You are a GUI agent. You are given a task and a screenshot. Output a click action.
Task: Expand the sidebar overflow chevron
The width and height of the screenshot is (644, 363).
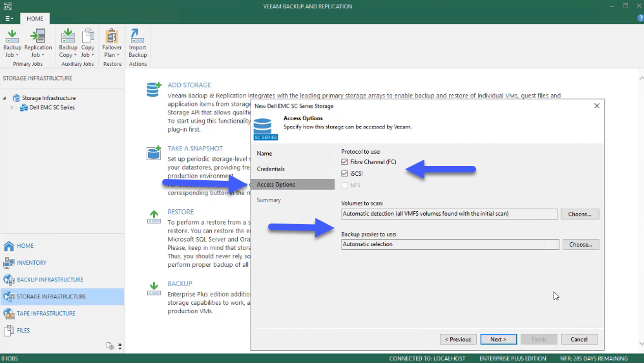[119, 346]
